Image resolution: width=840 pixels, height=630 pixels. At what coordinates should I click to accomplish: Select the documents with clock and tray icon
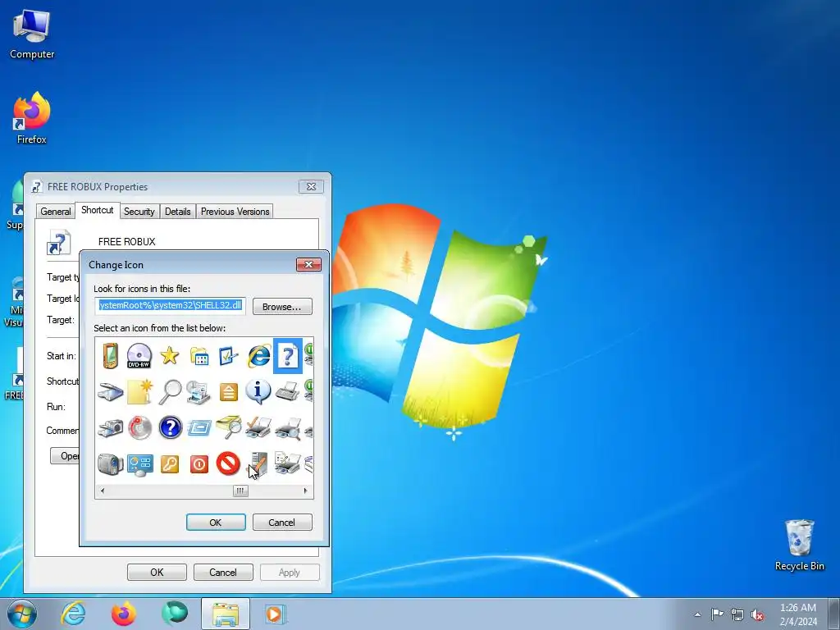(x=199, y=392)
